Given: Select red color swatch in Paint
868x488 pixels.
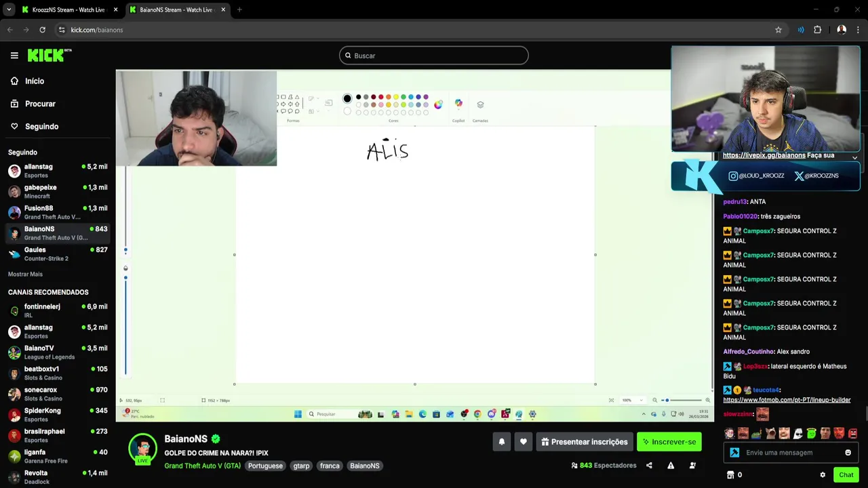Looking at the screenshot, I should [x=381, y=97].
